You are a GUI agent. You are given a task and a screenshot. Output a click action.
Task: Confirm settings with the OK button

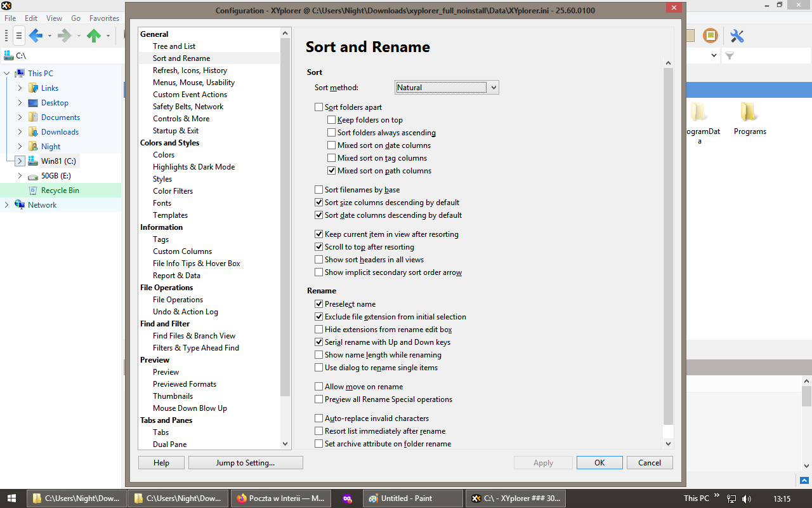599,462
